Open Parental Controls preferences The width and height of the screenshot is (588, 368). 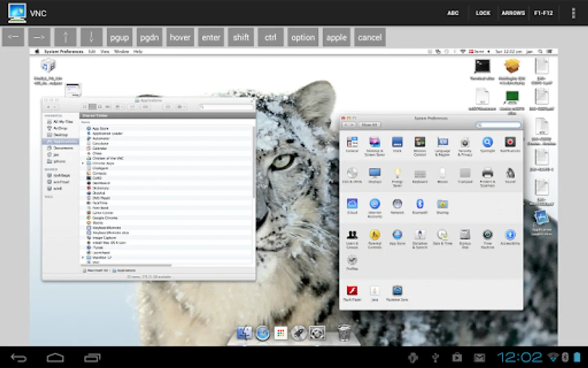point(375,239)
